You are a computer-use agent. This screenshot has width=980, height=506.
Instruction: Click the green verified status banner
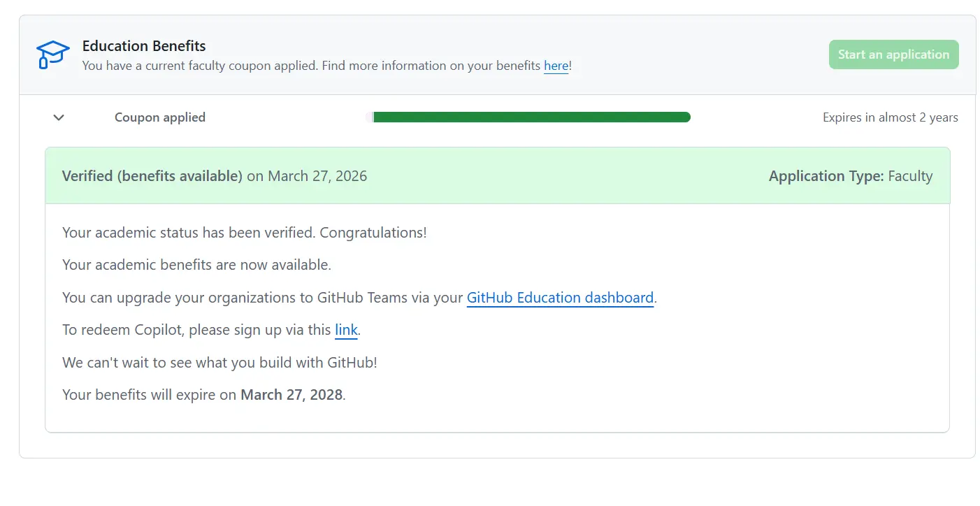[x=498, y=176]
